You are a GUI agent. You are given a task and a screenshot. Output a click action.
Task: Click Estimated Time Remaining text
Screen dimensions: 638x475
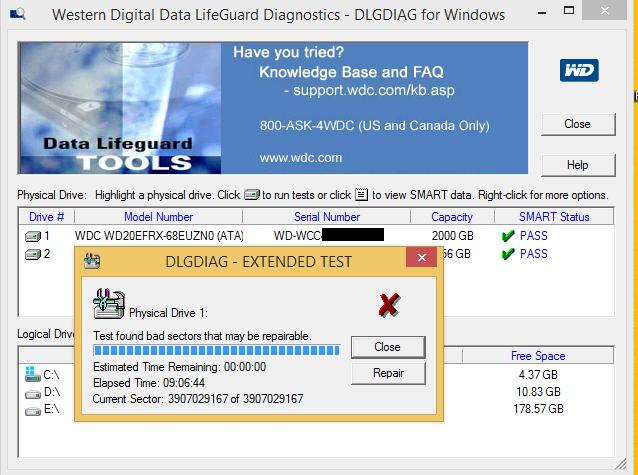(x=179, y=367)
